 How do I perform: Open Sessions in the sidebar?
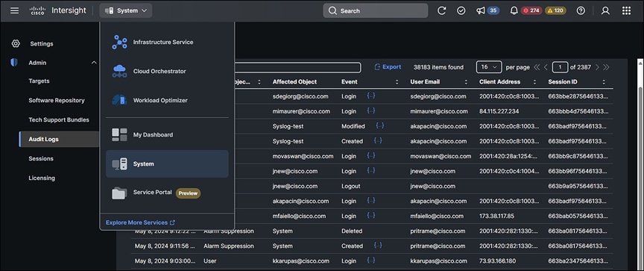point(41,158)
